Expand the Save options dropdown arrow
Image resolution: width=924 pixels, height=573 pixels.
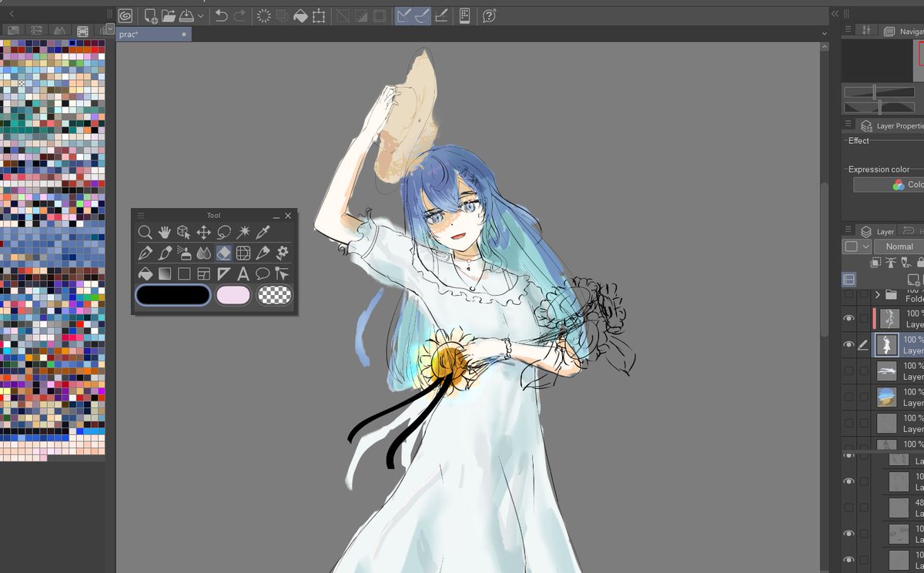coord(201,15)
